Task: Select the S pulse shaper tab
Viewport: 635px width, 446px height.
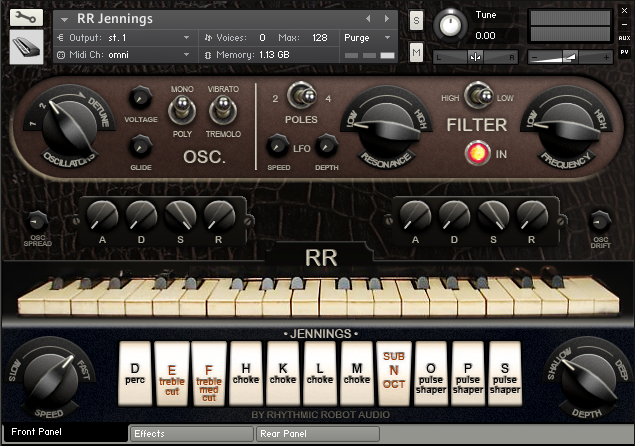Action: tap(505, 373)
